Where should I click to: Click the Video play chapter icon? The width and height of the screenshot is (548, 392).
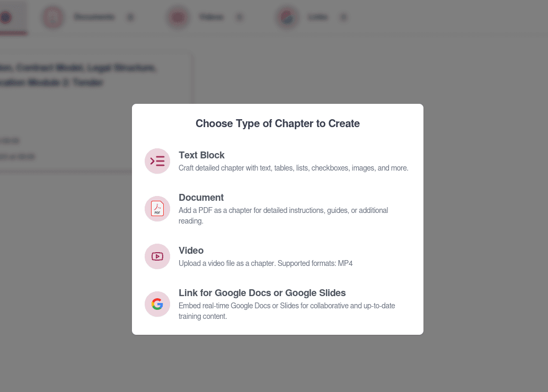pos(157,256)
